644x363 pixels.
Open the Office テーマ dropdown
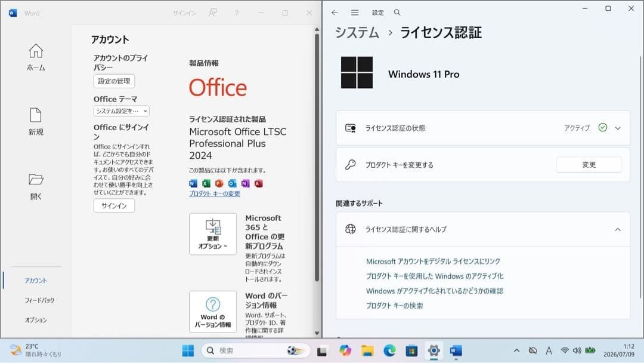tap(122, 111)
